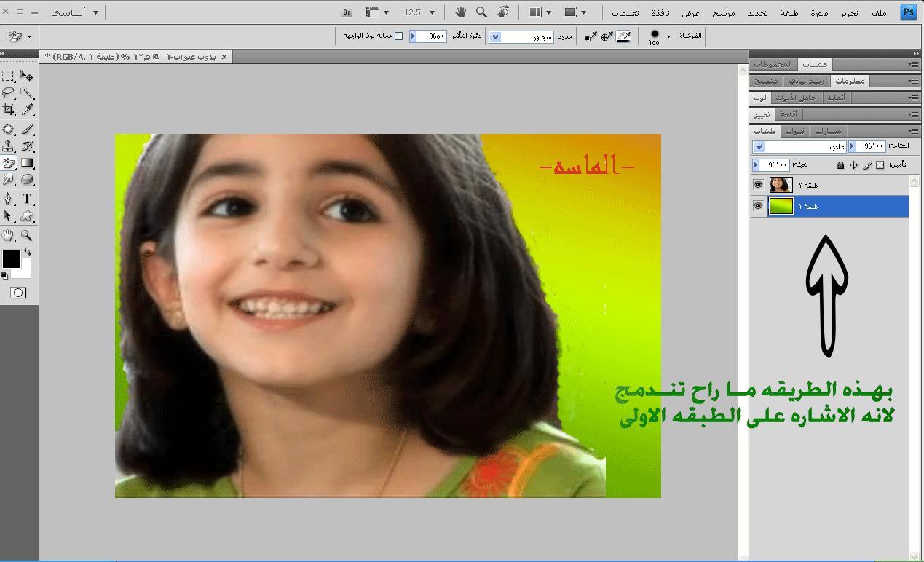Swap foreground and background colors arrow
This screenshot has width=924, height=562.
point(28,252)
